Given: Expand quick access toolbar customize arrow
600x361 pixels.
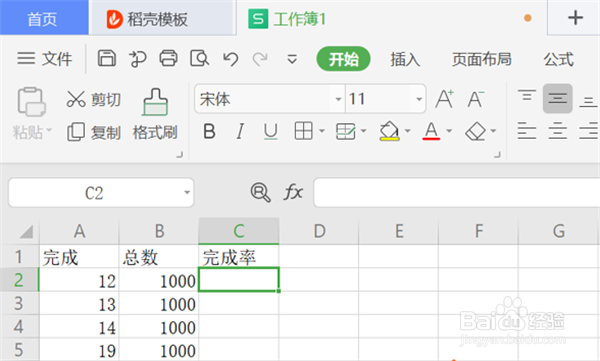Looking at the screenshot, I should click(x=292, y=59).
